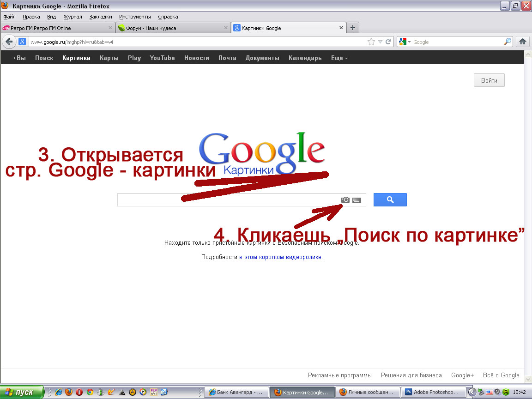Close the Картинки Google tab
The height and width of the screenshot is (399, 532).
[x=341, y=28]
